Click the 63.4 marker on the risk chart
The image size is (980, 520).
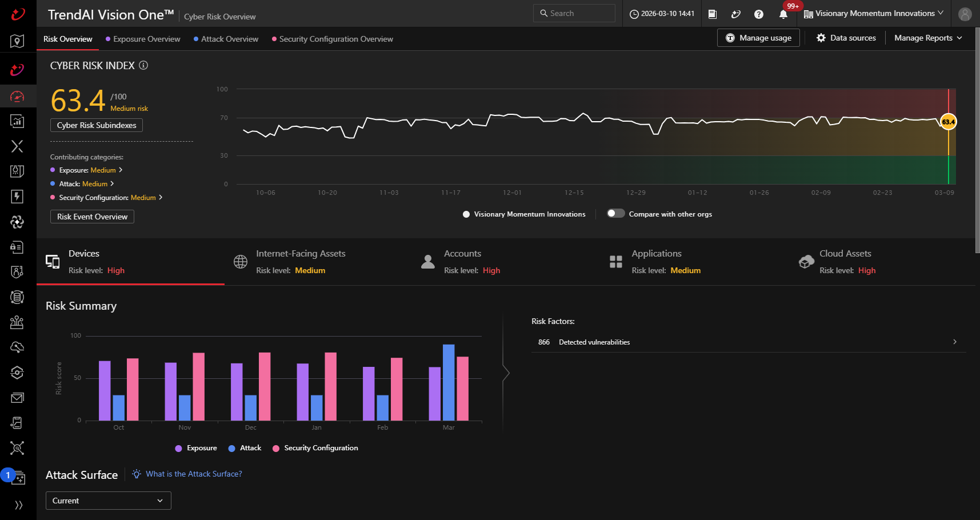948,122
